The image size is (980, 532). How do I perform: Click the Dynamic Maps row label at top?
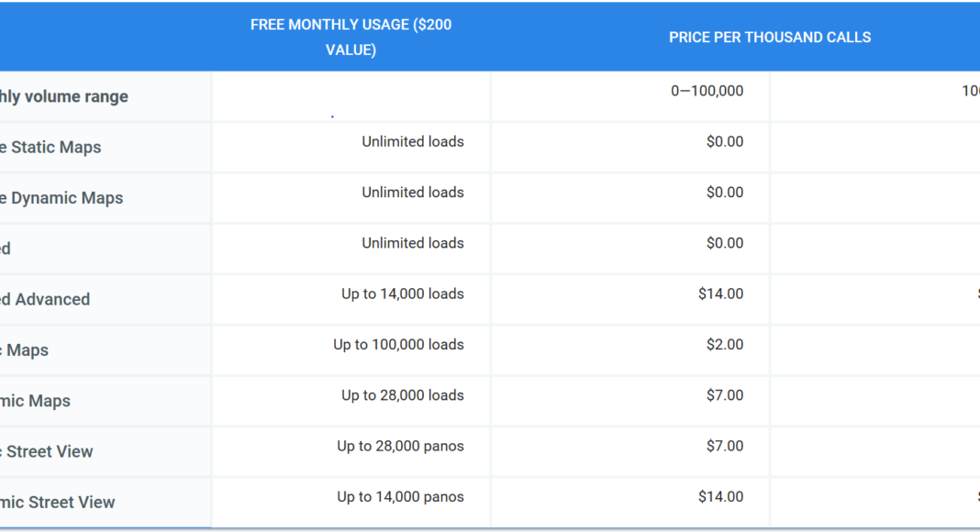tap(61, 198)
